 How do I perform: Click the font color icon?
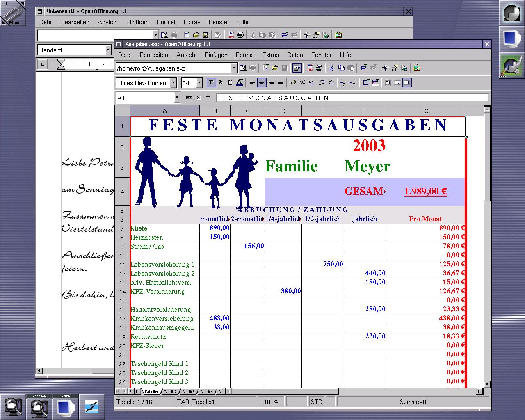coord(240,83)
